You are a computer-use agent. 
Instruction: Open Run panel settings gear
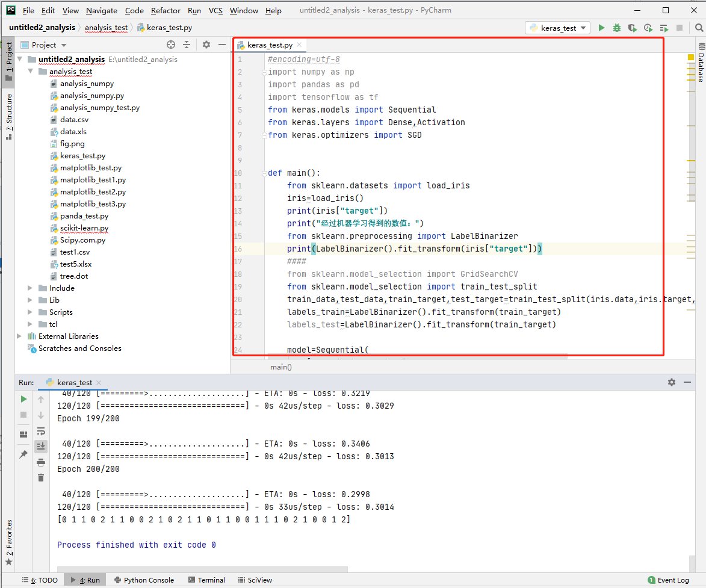(x=672, y=382)
